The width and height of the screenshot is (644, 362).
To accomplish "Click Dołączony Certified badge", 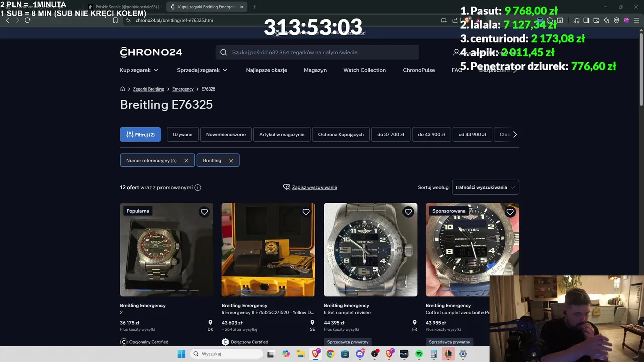I will point(245,342).
